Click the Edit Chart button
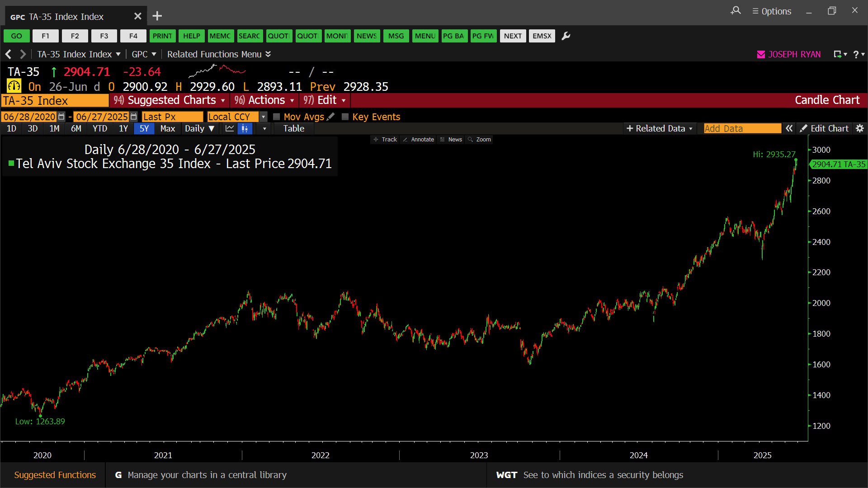 824,129
